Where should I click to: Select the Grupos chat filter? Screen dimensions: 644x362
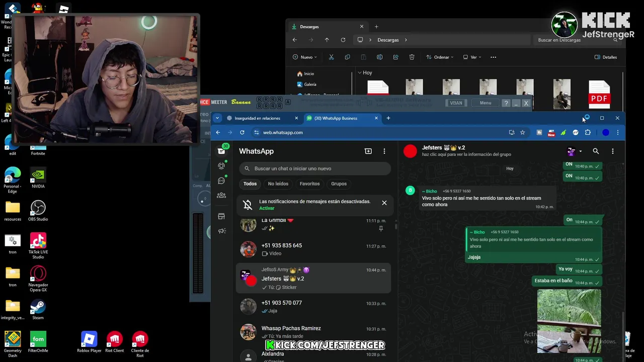[339, 184]
